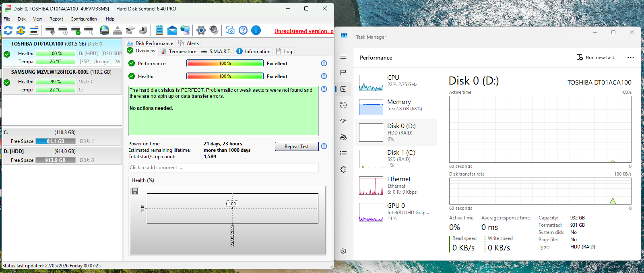Click the disk with magnifier surface test icon

pyautogui.click(x=89, y=30)
